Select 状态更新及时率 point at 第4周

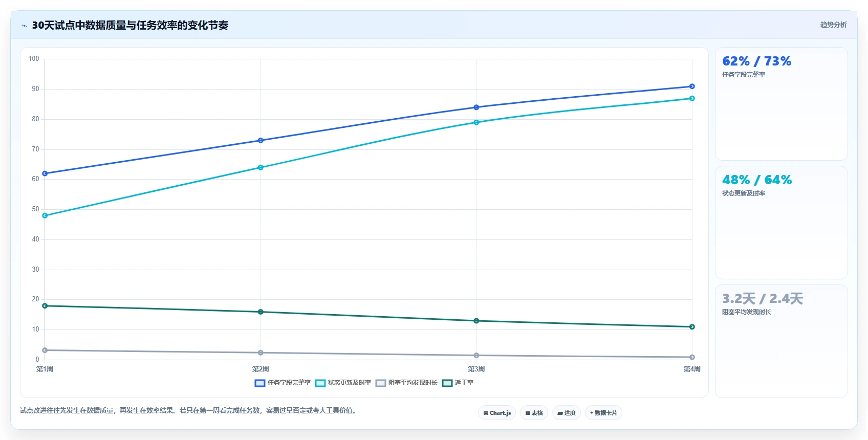[692, 98]
